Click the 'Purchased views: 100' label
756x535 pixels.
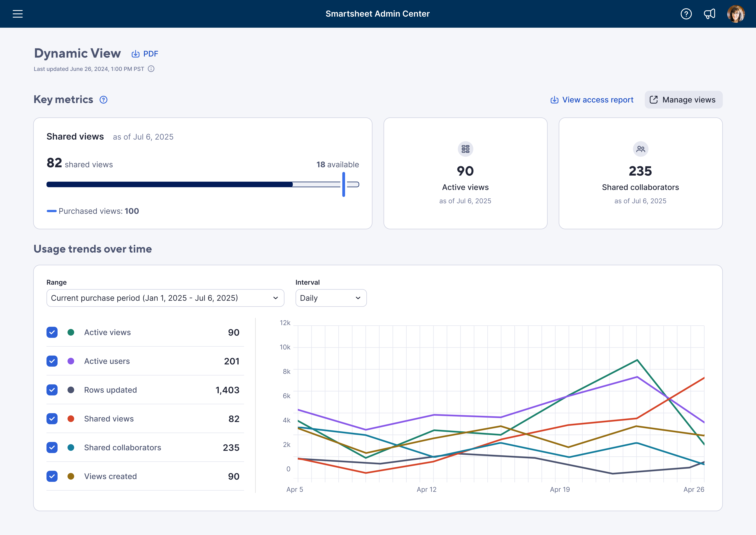pyautogui.click(x=99, y=211)
